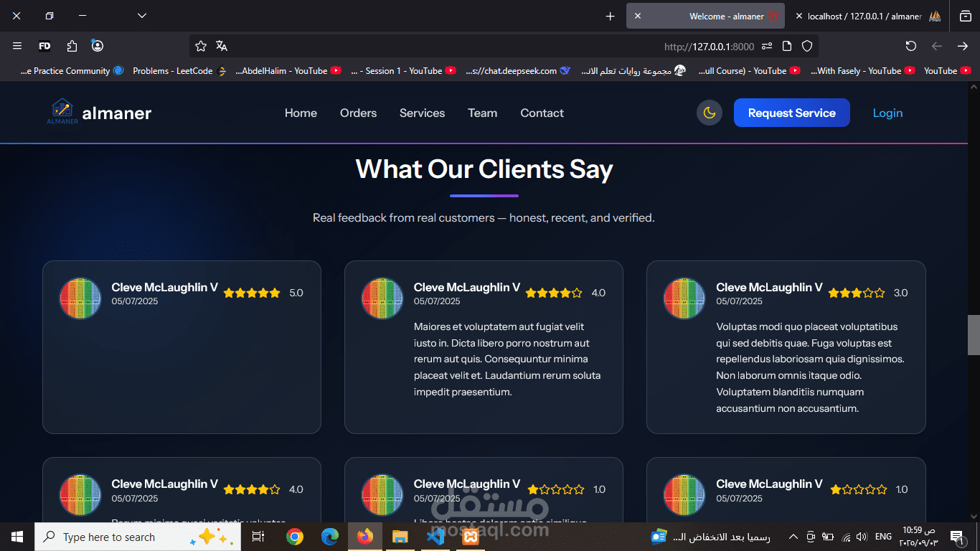980x551 pixels.
Task: Open XAMPP control panel from the taskbar
Action: click(471, 537)
